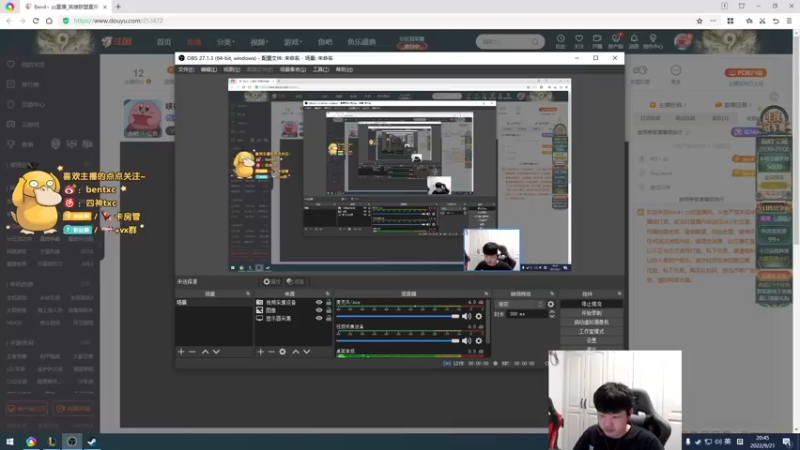Click the OBS Filters (滤镜) button above Sources
The image size is (800, 450).
pyautogui.click(x=295, y=282)
